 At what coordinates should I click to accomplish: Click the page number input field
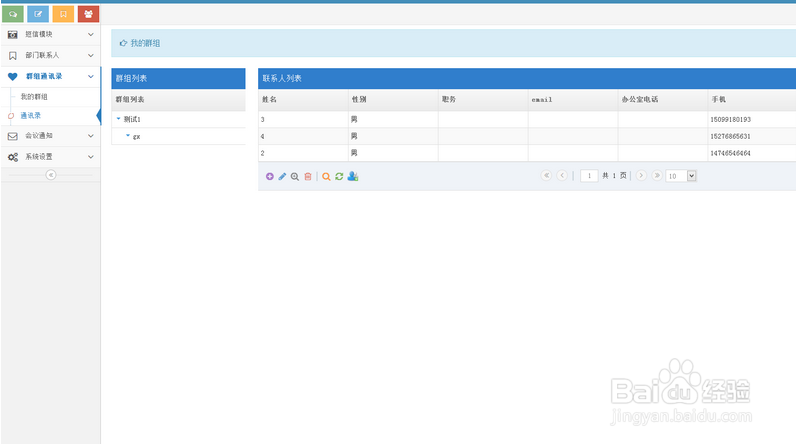(x=589, y=176)
